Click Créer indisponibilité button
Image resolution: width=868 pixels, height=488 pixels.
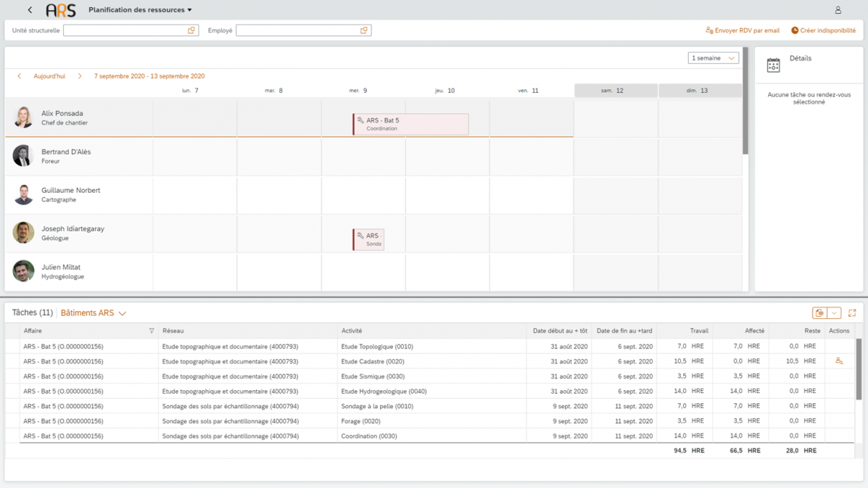(823, 30)
